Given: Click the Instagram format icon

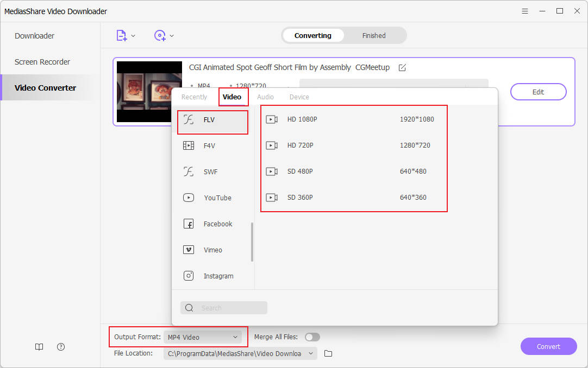Looking at the screenshot, I should pyautogui.click(x=188, y=276).
